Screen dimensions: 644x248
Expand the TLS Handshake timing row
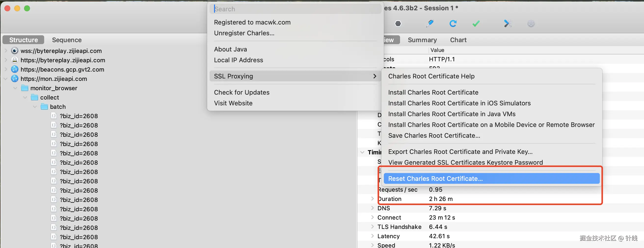(x=373, y=226)
